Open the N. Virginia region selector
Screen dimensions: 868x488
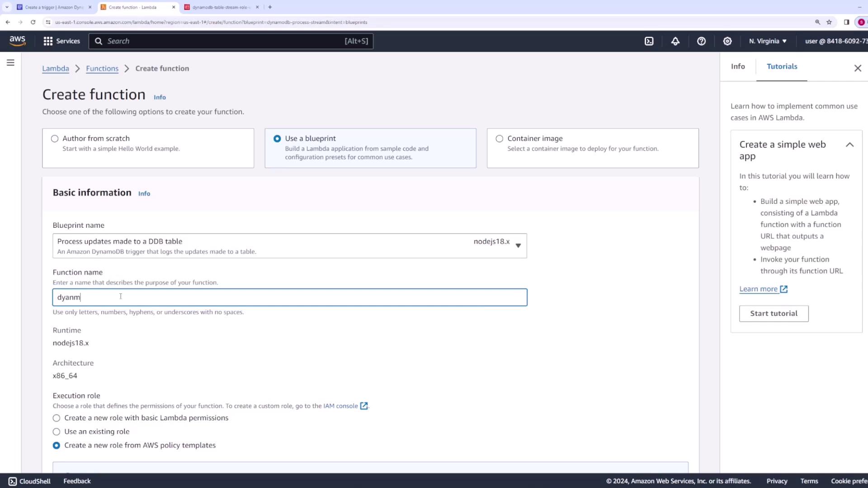point(767,41)
